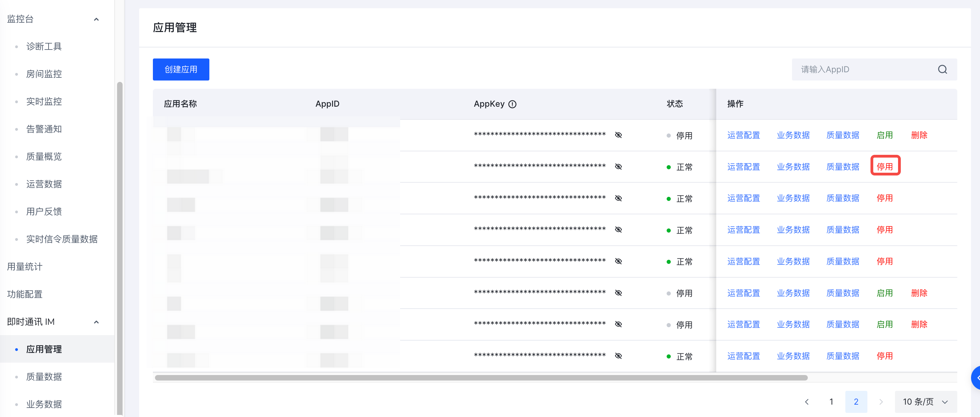Screen dimensions: 980x417
Task: Select page 2 in pagination
Action: point(856,402)
